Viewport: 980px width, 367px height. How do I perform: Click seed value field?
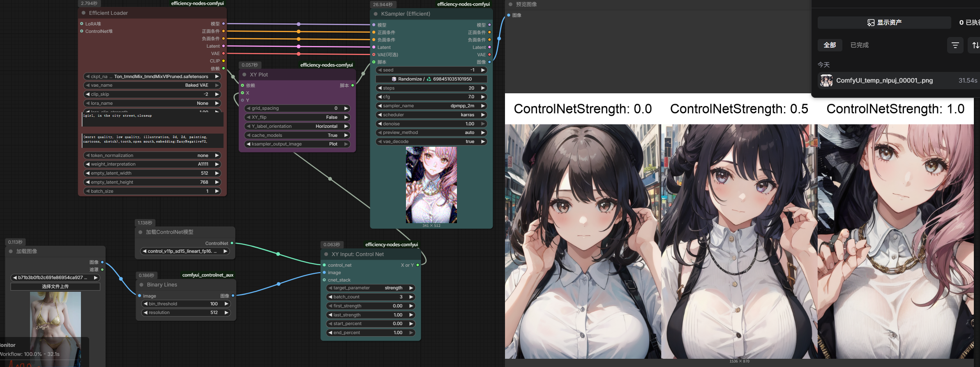pos(431,70)
